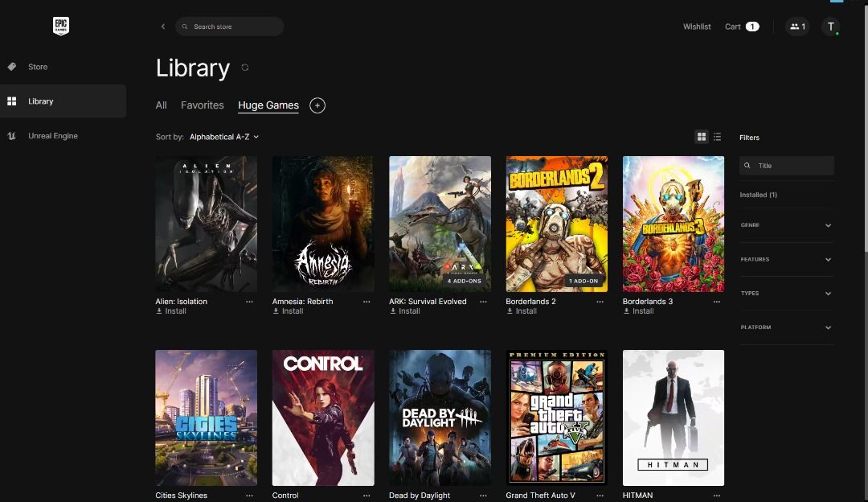Toggle the Installed (1) filter
868x502 pixels.
pyautogui.click(x=758, y=195)
